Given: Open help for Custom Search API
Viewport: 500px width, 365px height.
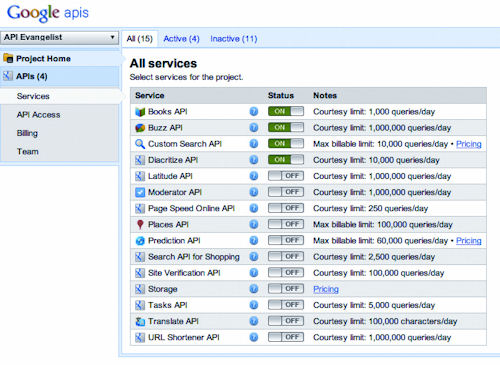Looking at the screenshot, I should point(254,144).
